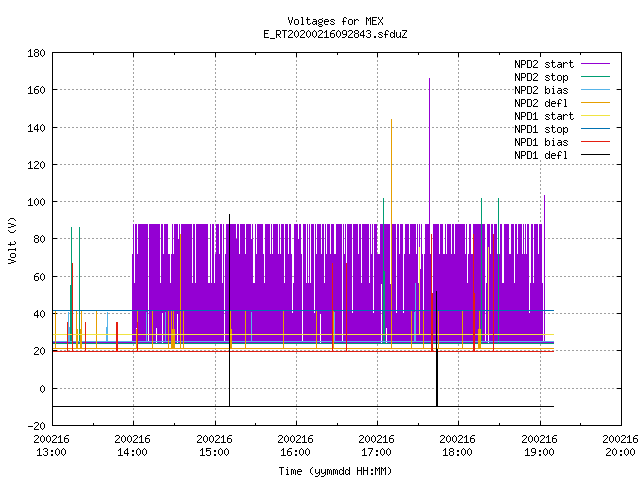Click the 100 y-axis tick label
640x480 pixels.
click(36, 202)
